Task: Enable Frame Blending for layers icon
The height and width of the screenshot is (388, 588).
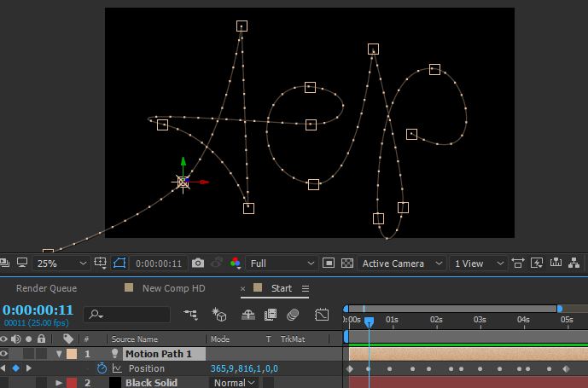Action: pos(271,315)
